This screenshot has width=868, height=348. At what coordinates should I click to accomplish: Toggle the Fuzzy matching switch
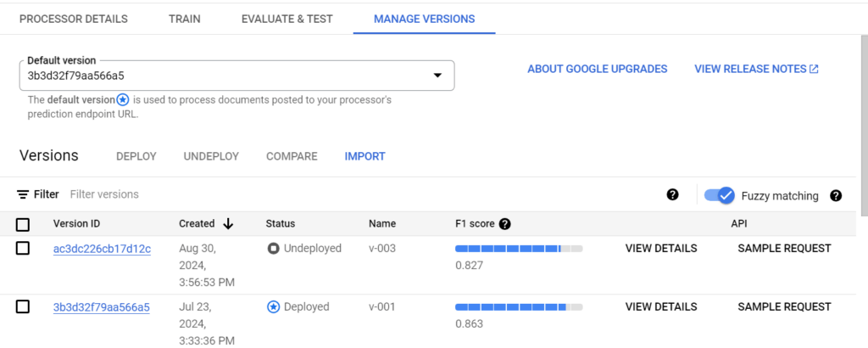click(719, 195)
